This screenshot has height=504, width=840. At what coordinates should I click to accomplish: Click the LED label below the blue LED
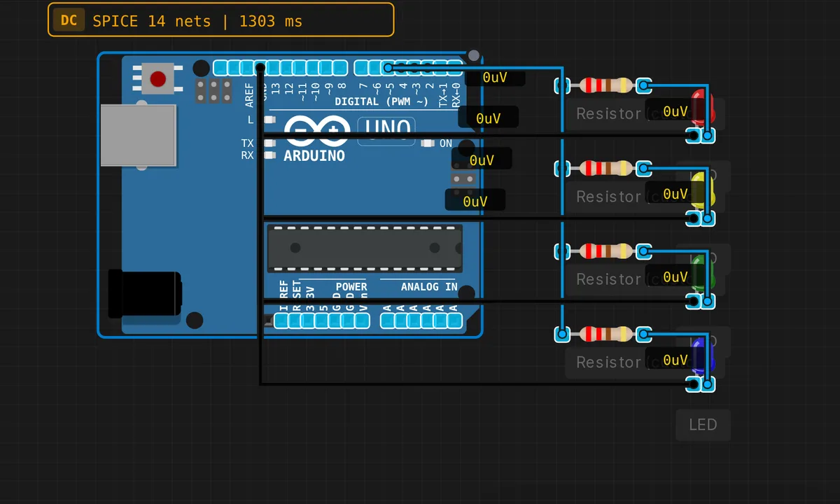(x=703, y=425)
